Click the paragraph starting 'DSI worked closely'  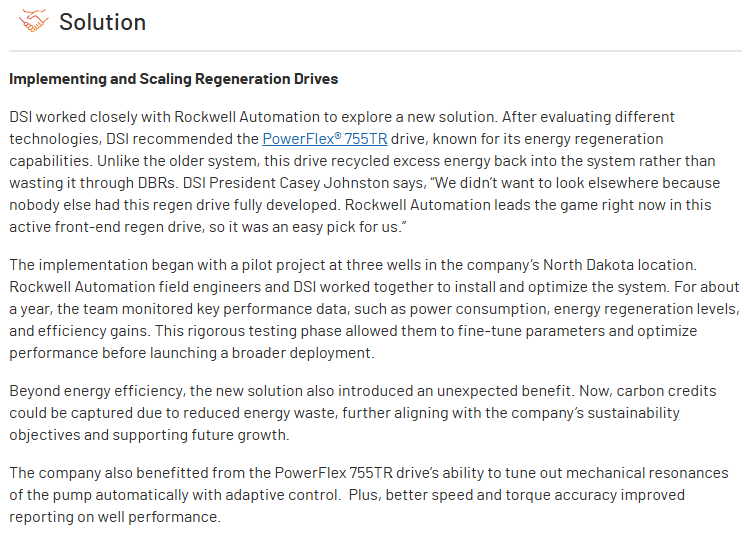point(365,172)
